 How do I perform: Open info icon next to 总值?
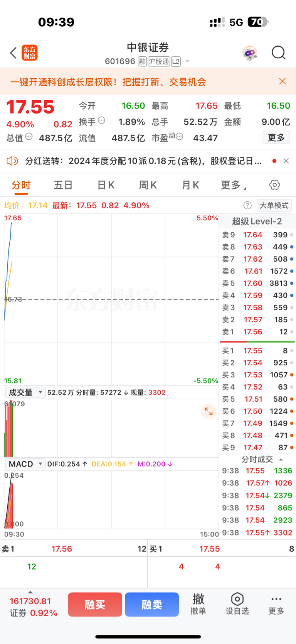(x=29, y=136)
